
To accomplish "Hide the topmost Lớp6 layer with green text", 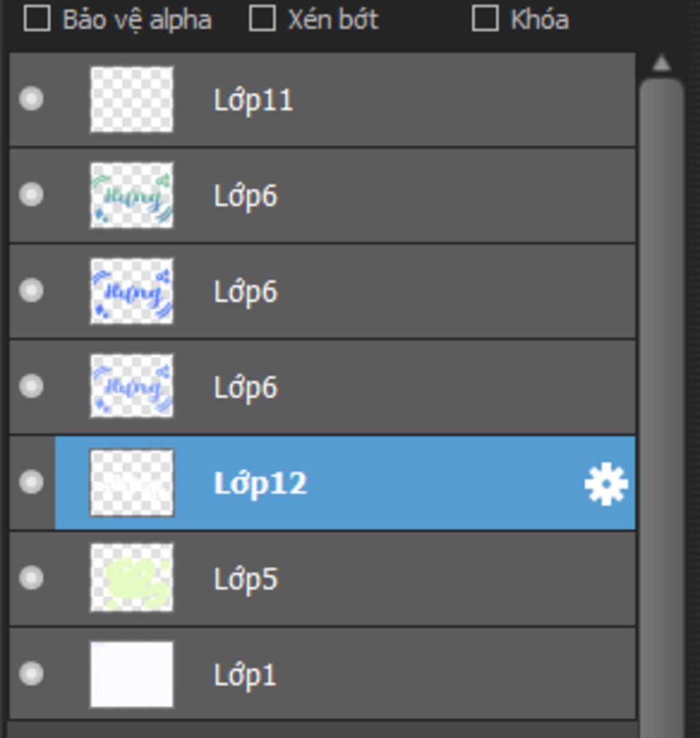I will click(31, 194).
